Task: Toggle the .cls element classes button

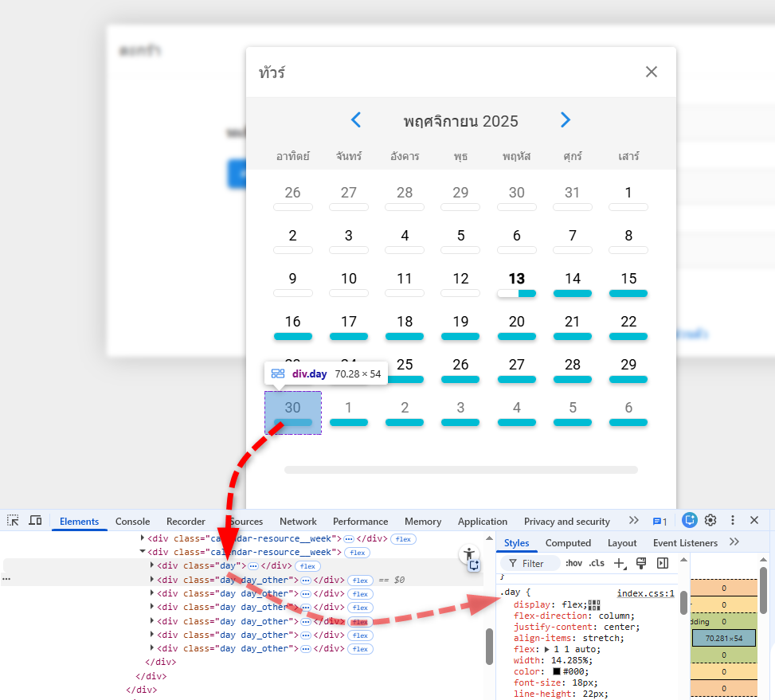Action: [x=597, y=563]
